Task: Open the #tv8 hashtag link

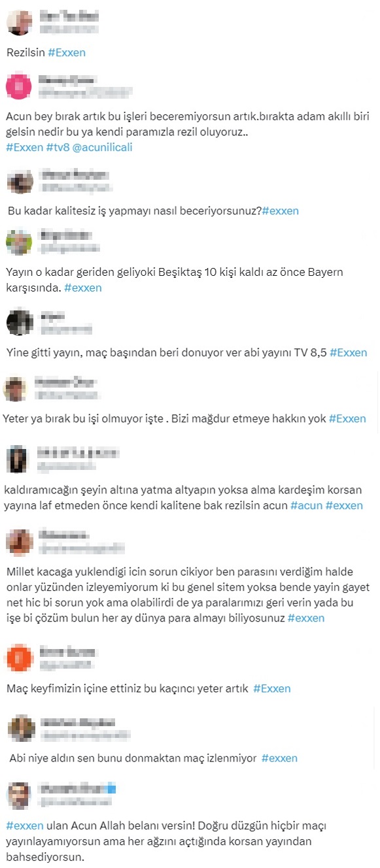Action: [57, 147]
